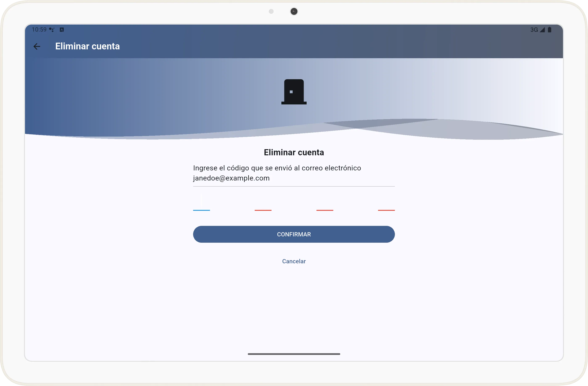Click the Cancelar link

pyautogui.click(x=294, y=261)
